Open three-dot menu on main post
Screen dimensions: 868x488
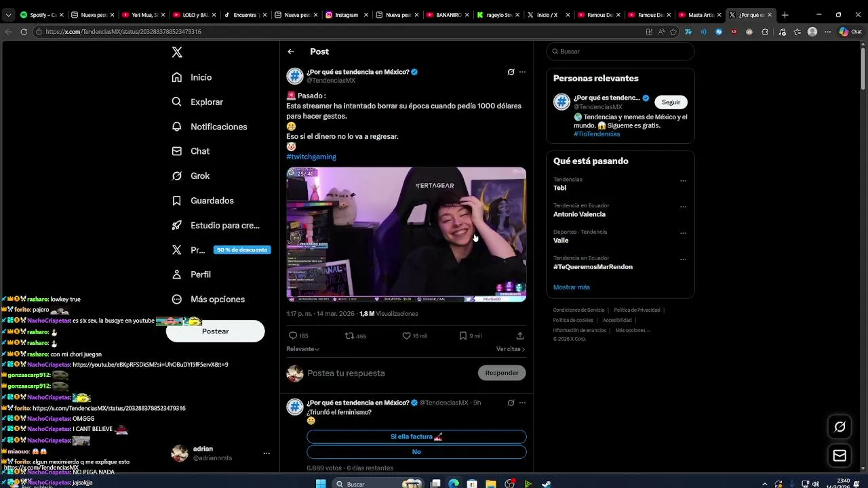point(522,72)
